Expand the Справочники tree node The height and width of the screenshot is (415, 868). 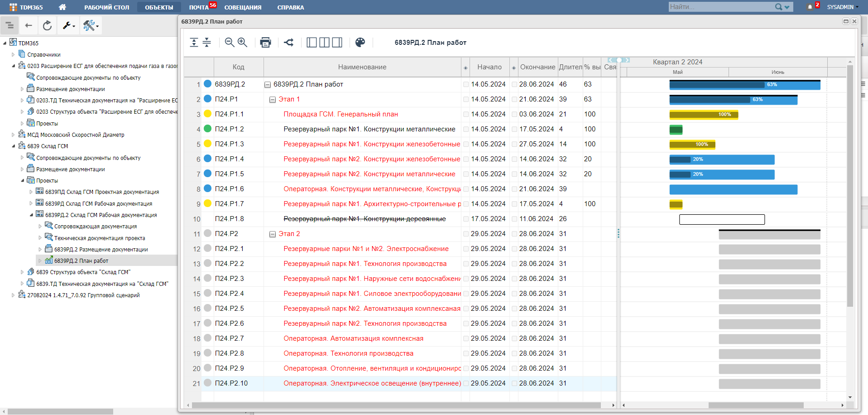13,55
